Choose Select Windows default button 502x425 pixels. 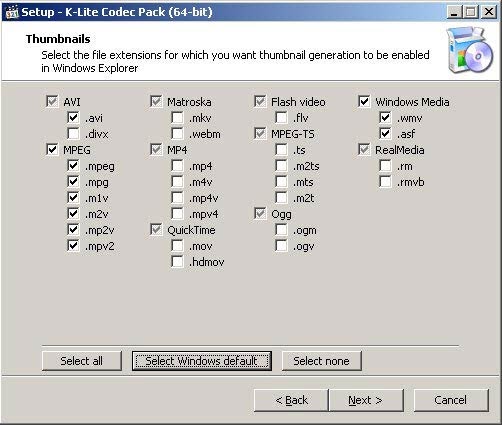[x=202, y=361]
